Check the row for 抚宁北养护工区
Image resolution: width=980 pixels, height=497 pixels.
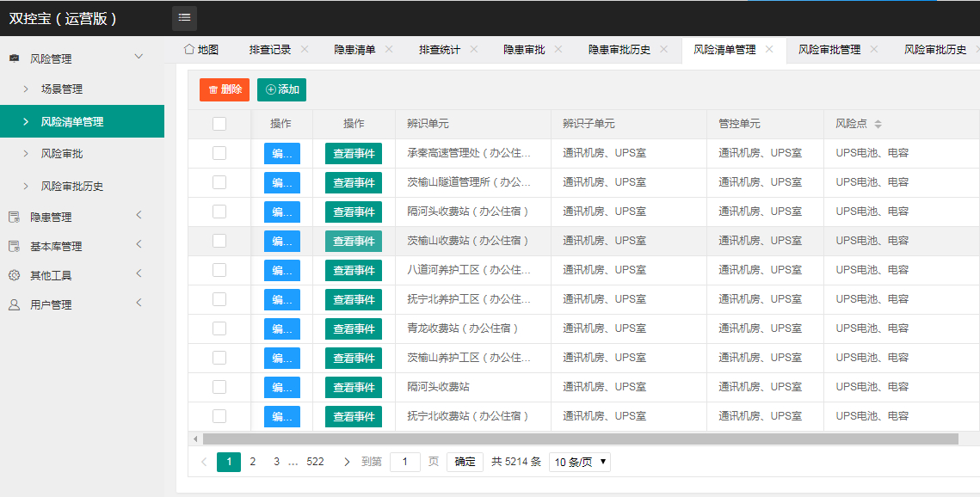219,299
